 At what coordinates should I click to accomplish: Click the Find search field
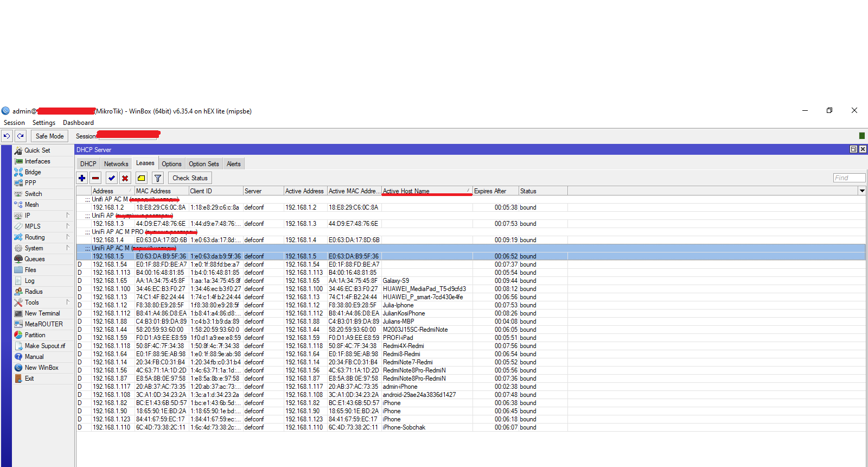850,178
